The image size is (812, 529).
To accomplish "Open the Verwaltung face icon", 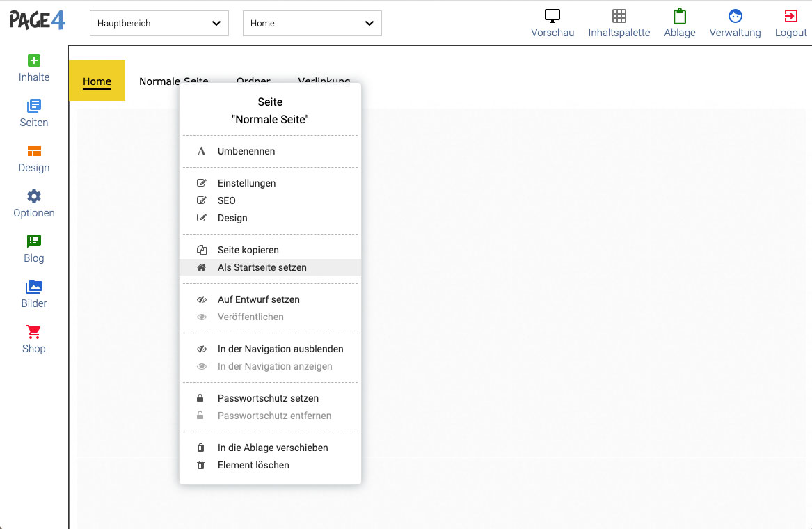I will click(735, 16).
